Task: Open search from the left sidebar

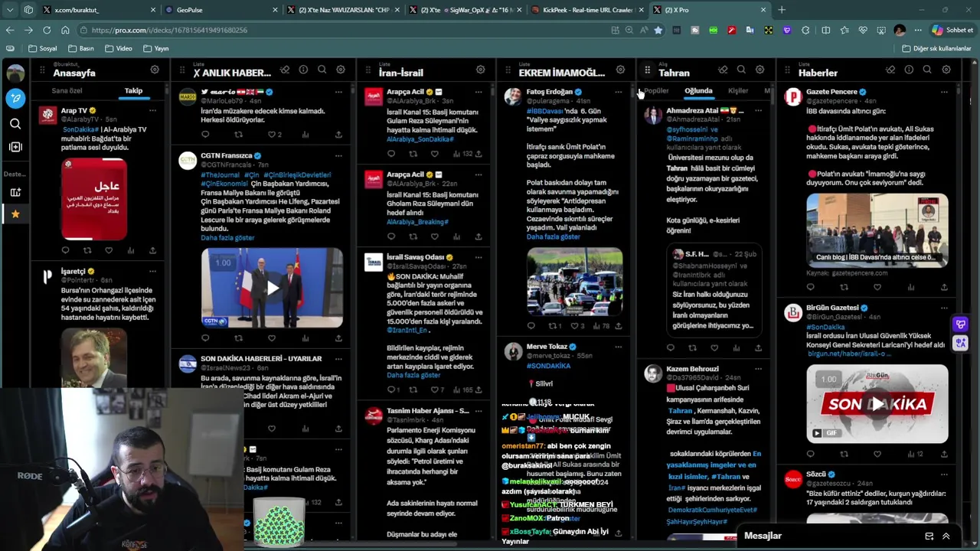Action: (x=15, y=123)
